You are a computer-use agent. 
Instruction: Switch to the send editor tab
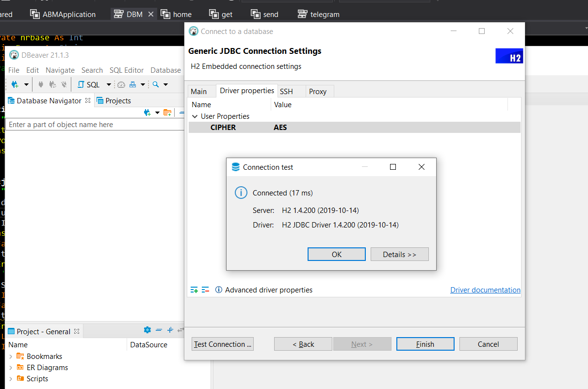point(265,14)
